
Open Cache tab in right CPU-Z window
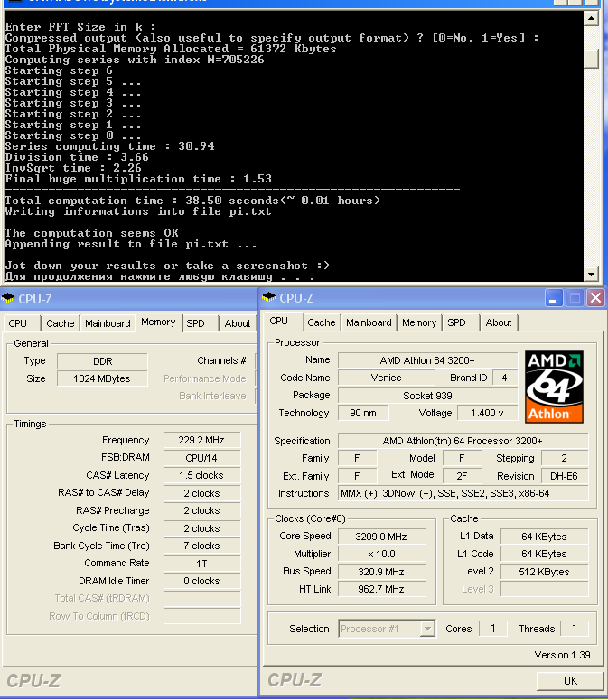(322, 322)
